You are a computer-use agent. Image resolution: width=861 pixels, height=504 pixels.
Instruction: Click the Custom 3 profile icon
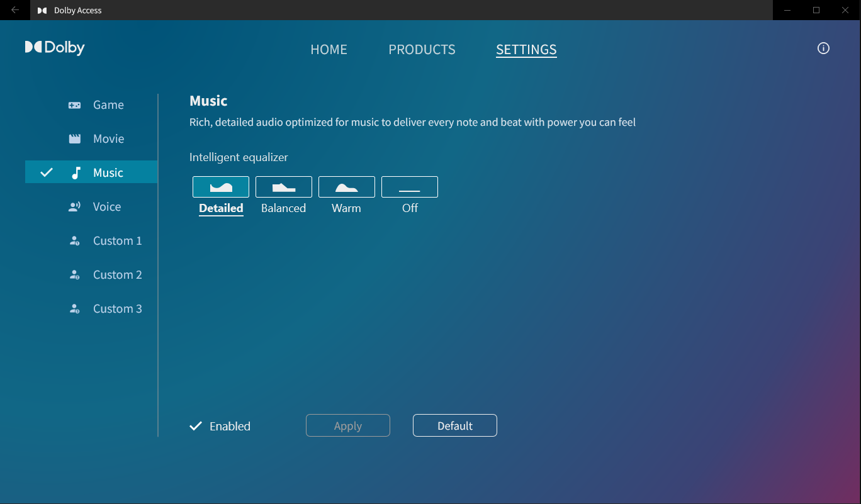(x=74, y=309)
